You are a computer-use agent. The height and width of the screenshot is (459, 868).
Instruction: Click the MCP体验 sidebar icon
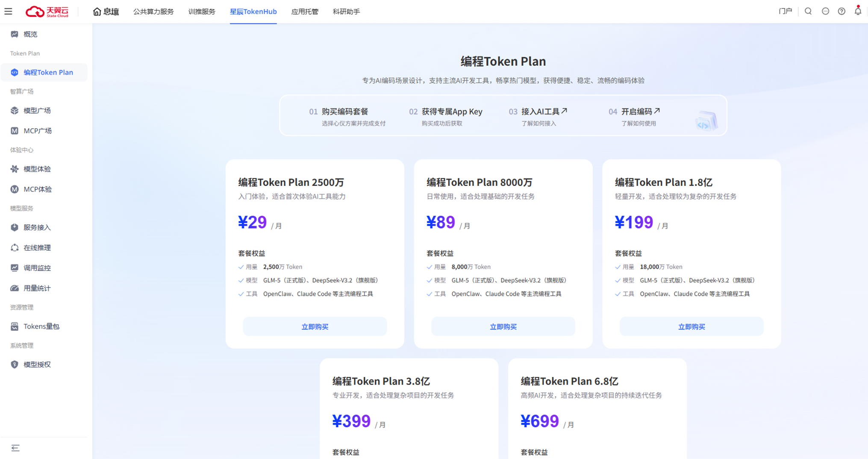(15, 189)
